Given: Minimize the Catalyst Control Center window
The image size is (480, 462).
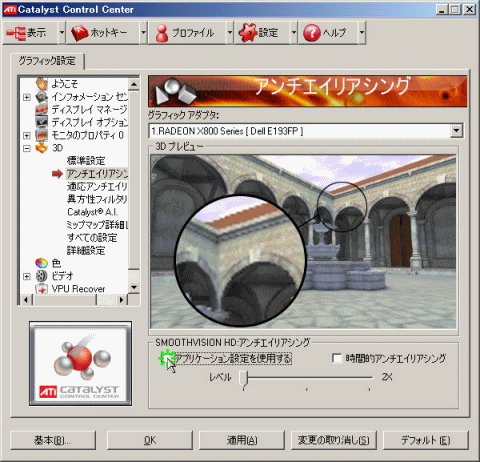Looking at the screenshot, I should pyautogui.click(x=442, y=9).
